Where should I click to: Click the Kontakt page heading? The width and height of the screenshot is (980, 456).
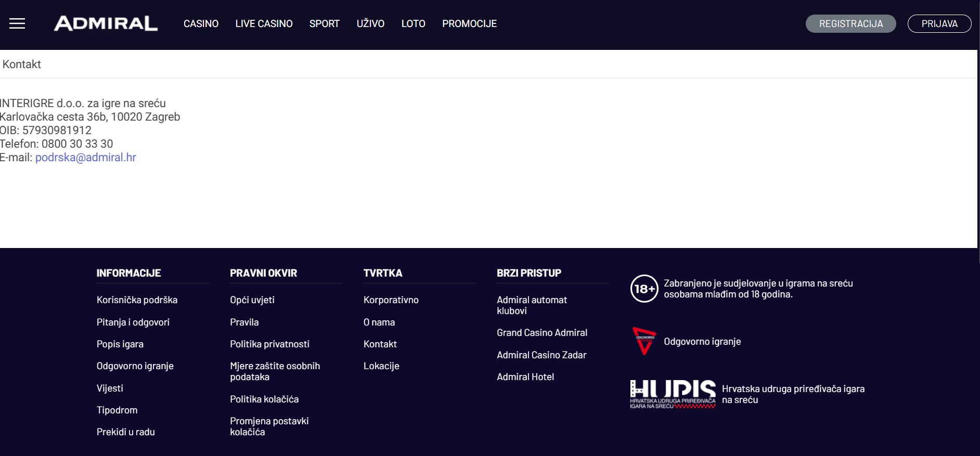coord(22,64)
